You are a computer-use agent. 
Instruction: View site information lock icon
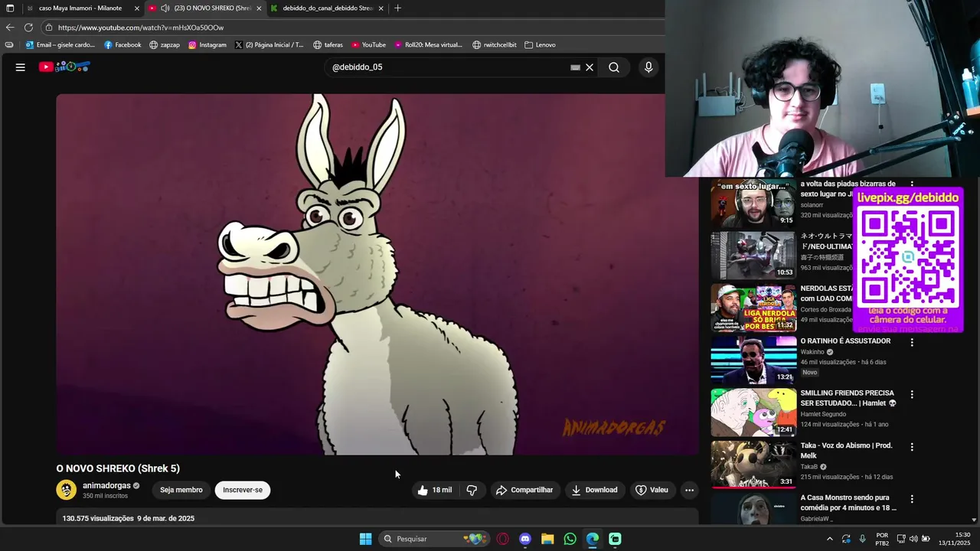pos(48,28)
